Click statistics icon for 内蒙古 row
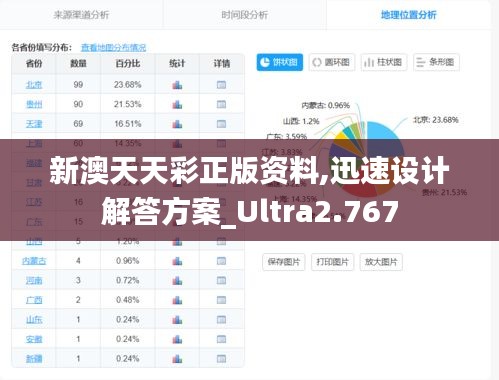 click(x=177, y=261)
